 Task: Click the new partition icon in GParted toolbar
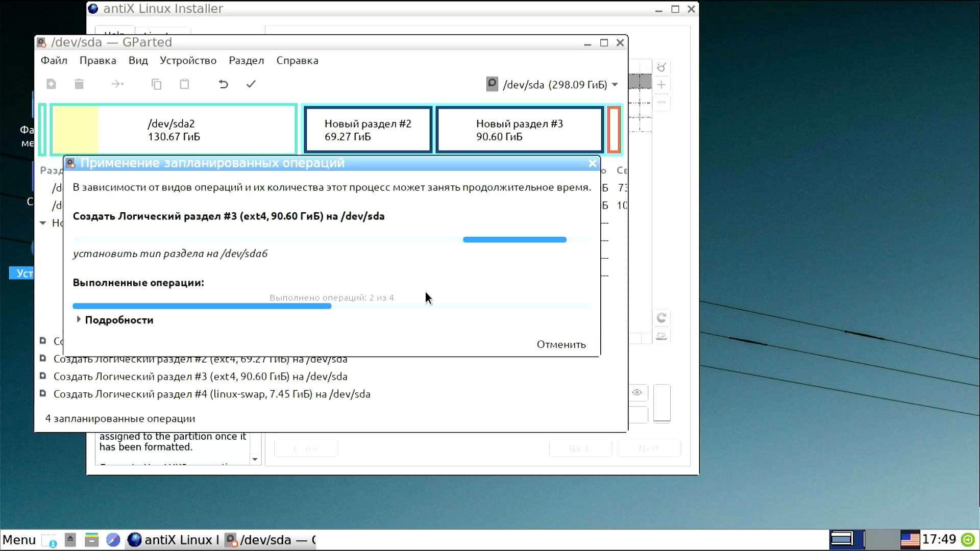[x=51, y=84]
